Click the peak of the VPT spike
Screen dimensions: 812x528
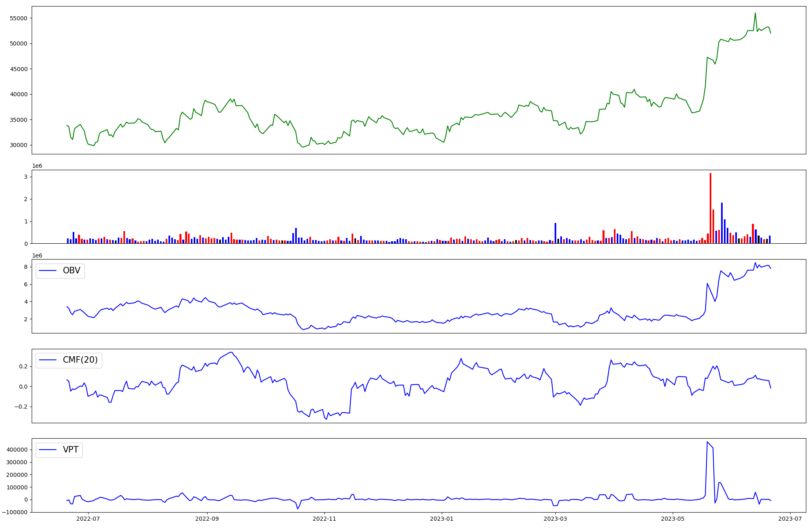(707, 442)
